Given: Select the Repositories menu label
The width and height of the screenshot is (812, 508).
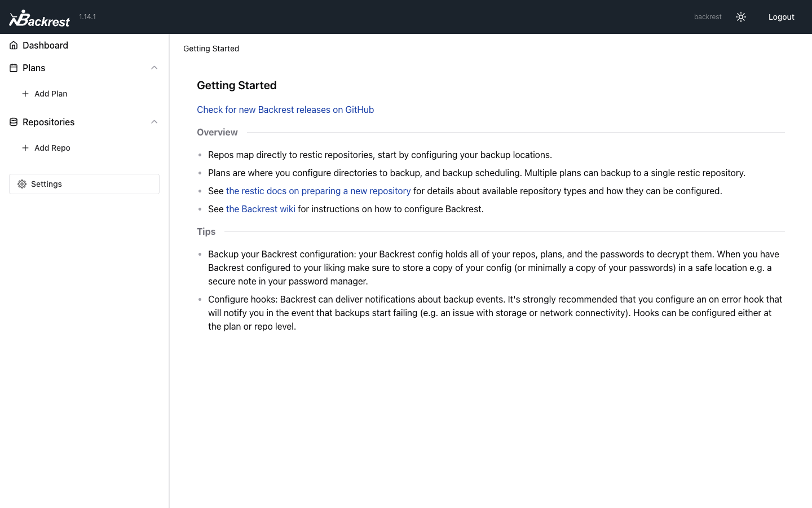Looking at the screenshot, I should [48, 122].
